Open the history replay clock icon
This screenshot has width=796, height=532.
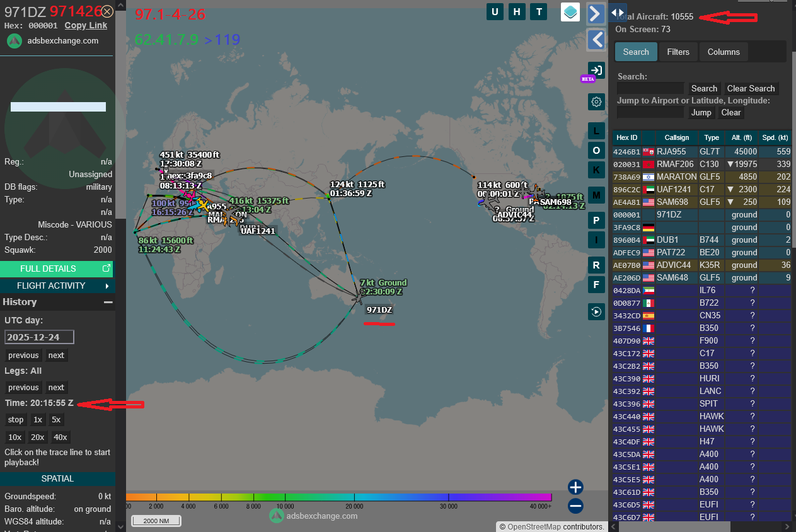coord(596,311)
